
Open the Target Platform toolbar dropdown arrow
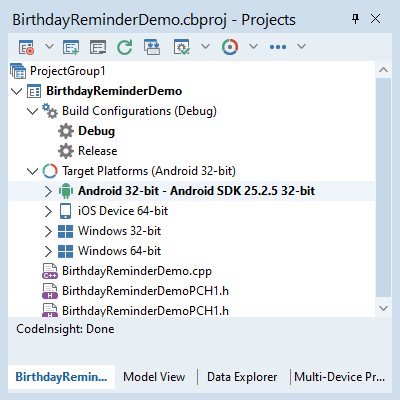(x=253, y=47)
